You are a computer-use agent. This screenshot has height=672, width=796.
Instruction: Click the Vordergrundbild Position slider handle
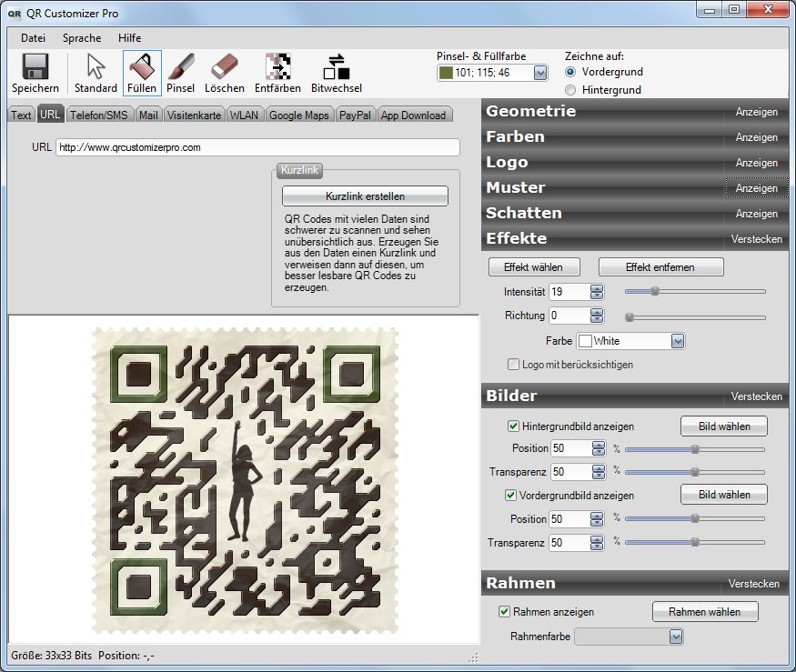point(695,518)
